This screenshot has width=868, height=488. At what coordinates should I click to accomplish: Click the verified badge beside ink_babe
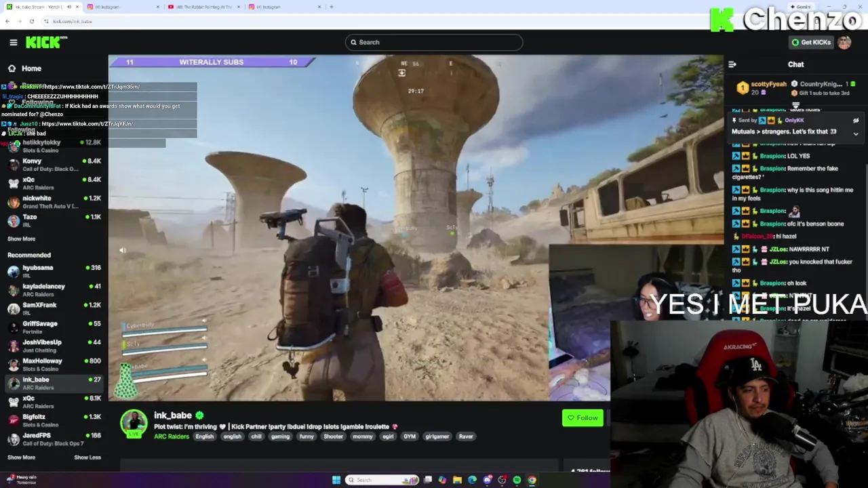pos(199,415)
